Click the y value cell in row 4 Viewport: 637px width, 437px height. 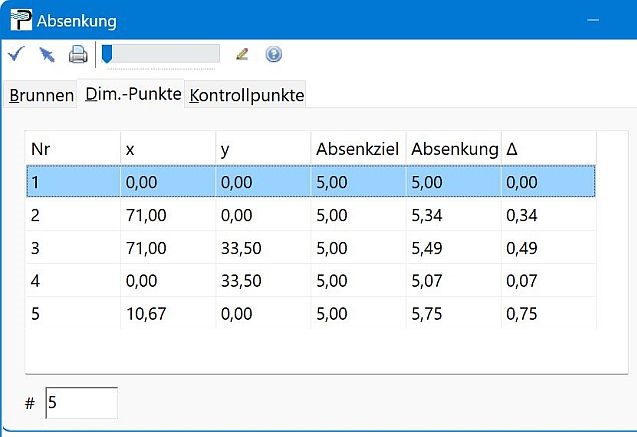pos(262,281)
